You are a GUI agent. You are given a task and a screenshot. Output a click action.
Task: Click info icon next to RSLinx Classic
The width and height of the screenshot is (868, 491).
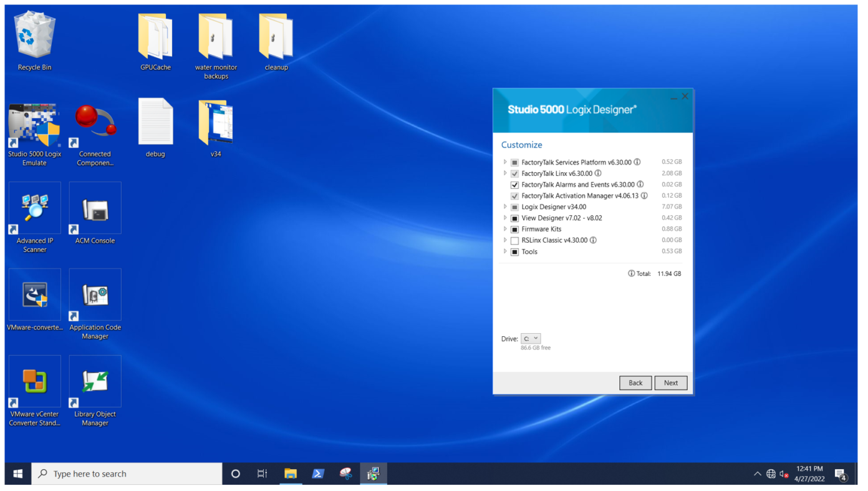click(593, 240)
